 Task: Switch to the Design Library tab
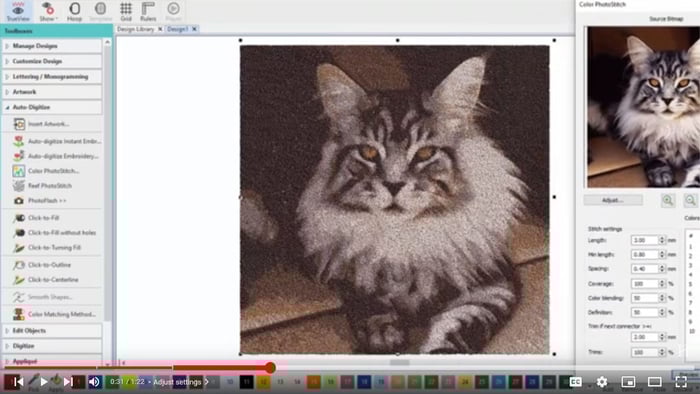pyautogui.click(x=135, y=29)
